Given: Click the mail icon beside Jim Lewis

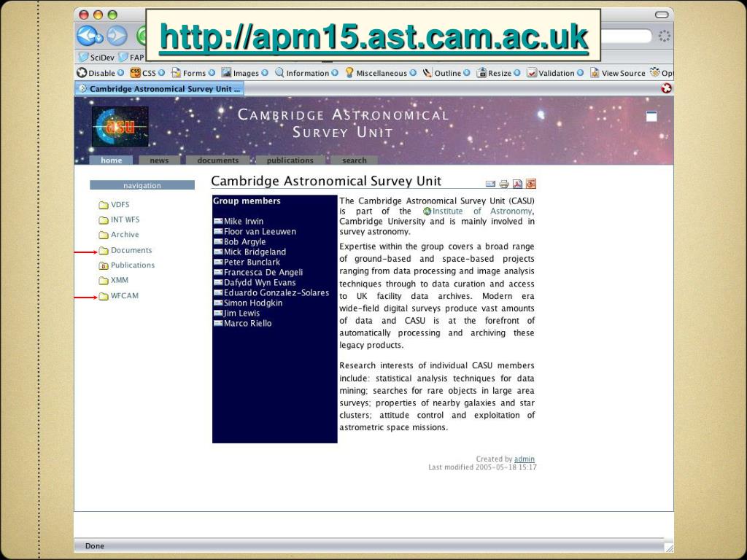Looking at the screenshot, I should (218, 313).
